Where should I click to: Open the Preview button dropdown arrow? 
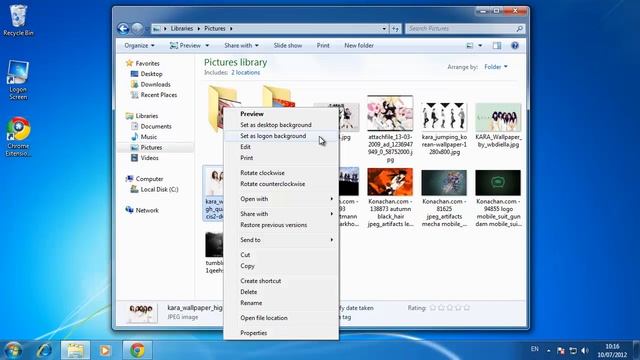pos(207,45)
